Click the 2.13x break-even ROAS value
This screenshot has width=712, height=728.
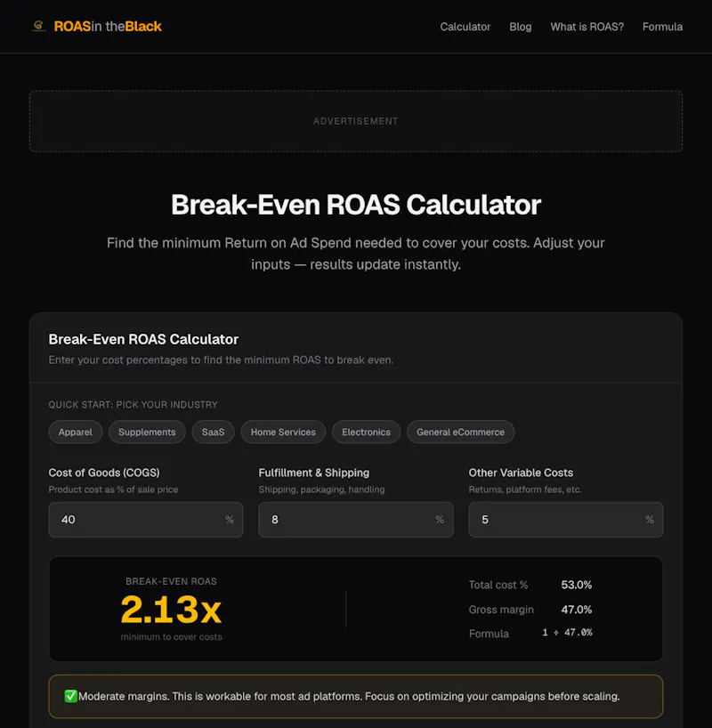point(171,609)
